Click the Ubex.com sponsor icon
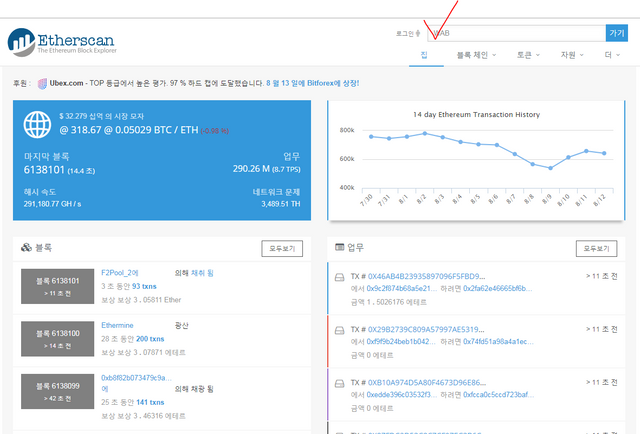 (42, 84)
